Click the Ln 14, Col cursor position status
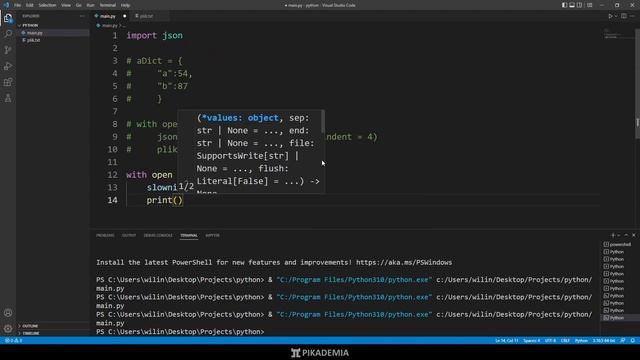 (507, 340)
